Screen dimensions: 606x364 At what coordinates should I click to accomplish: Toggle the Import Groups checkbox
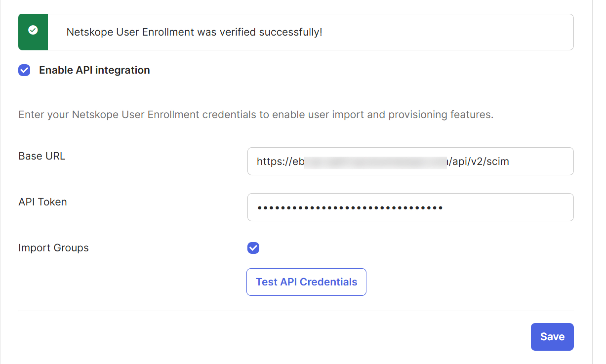pos(253,248)
